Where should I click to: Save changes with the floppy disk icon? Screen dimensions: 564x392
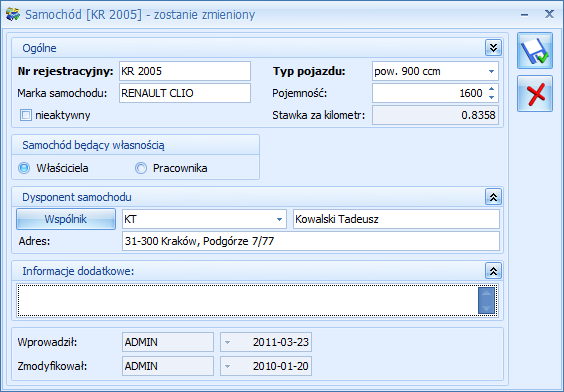(x=535, y=51)
